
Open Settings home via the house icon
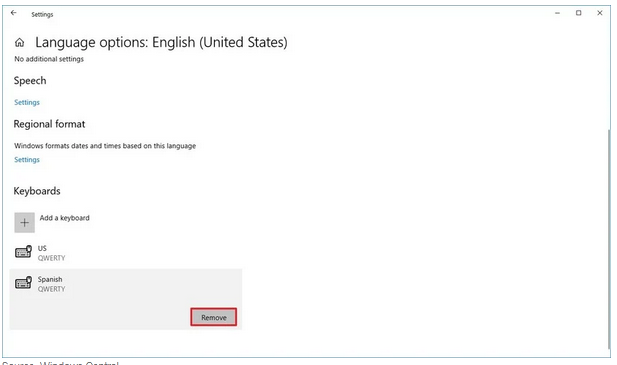tap(20, 42)
